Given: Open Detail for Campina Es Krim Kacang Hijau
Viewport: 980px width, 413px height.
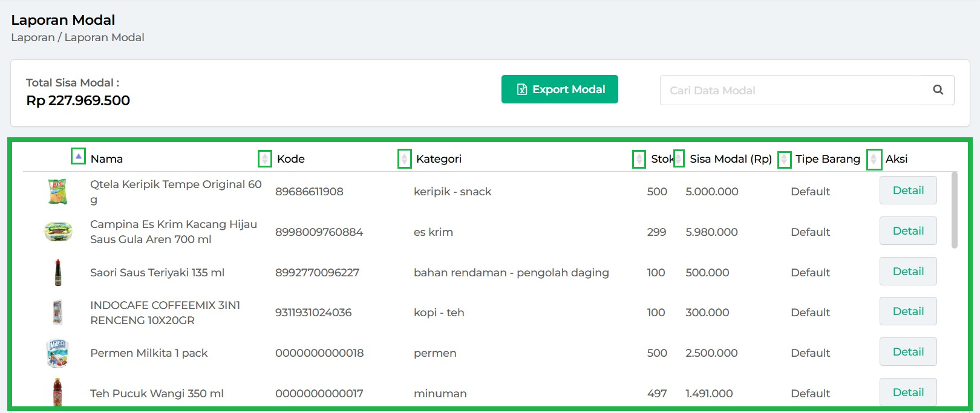Looking at the screenshot, I should [907, 231].
